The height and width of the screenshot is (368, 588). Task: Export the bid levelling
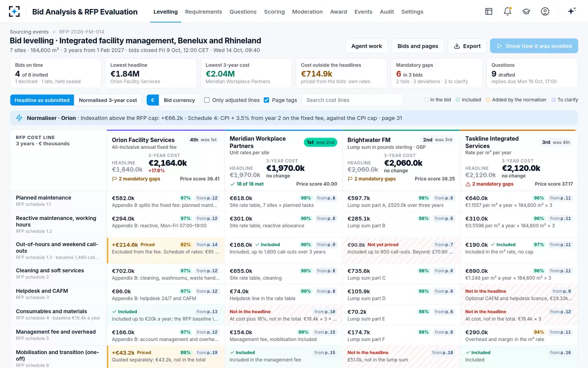point(467,46)
